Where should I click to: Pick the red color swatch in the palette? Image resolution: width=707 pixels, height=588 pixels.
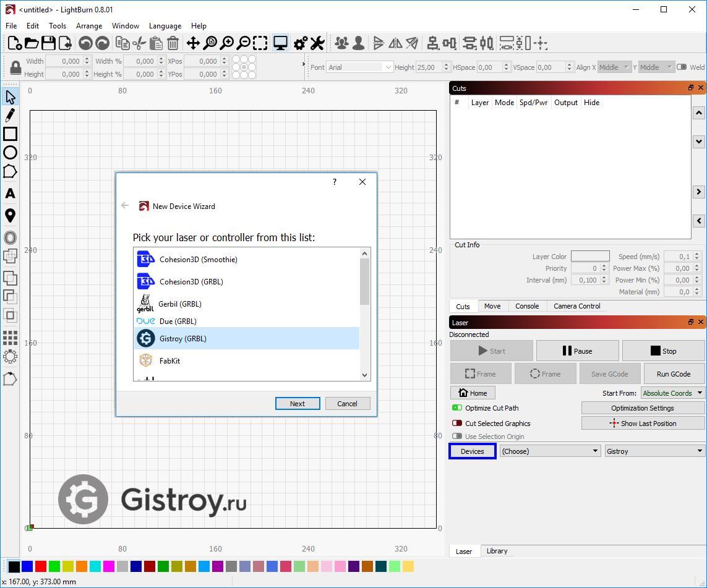(40, 566)
